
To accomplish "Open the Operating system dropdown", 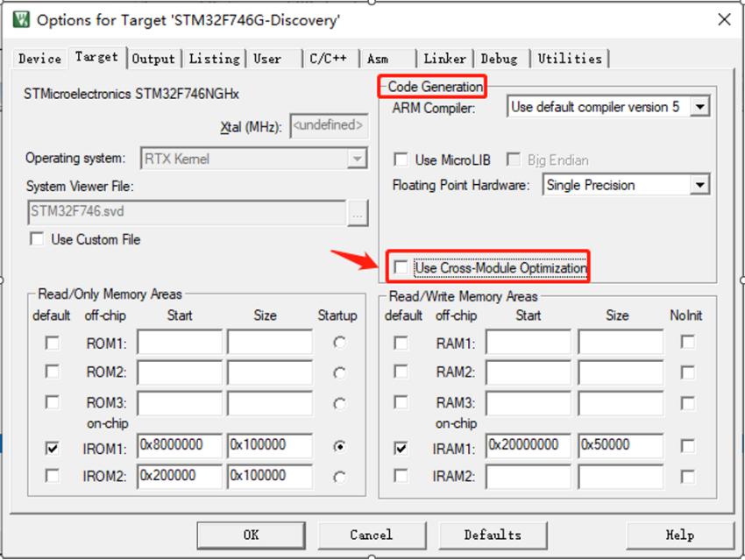I will (357, 159).
